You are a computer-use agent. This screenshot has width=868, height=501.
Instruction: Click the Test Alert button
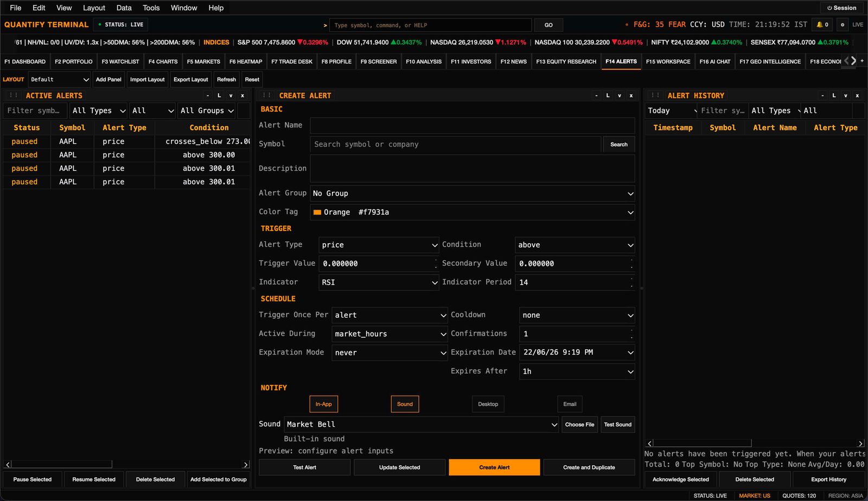pyautogui.click(x=304, y=467)
